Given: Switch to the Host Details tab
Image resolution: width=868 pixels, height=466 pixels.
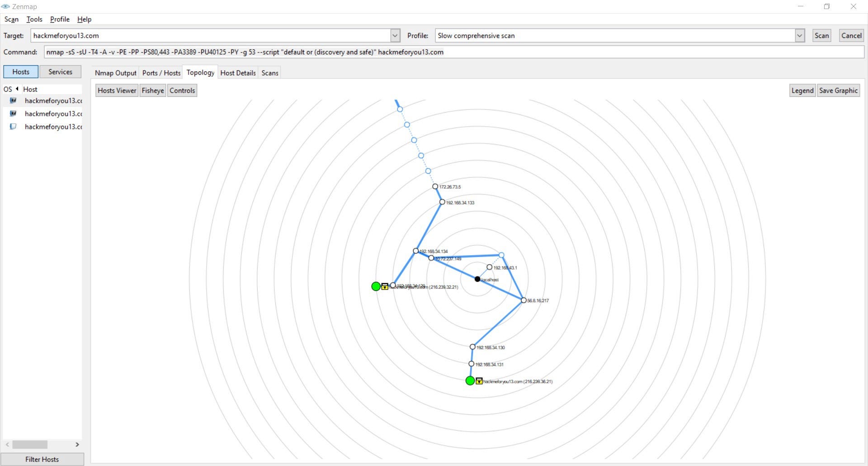Looking at the screenshot, I should 238,73.
